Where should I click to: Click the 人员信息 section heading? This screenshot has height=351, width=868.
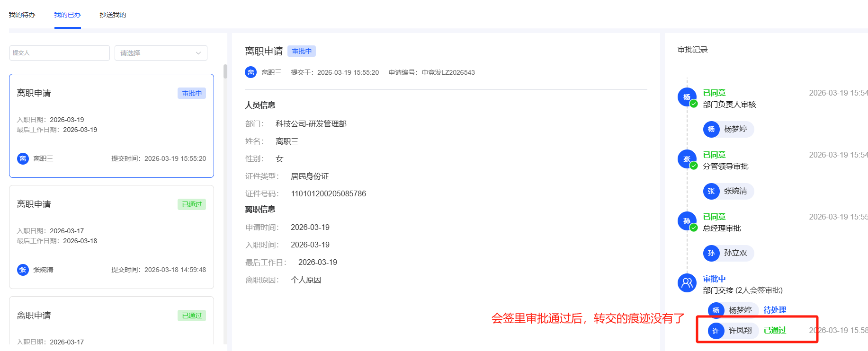pos(260,105)
